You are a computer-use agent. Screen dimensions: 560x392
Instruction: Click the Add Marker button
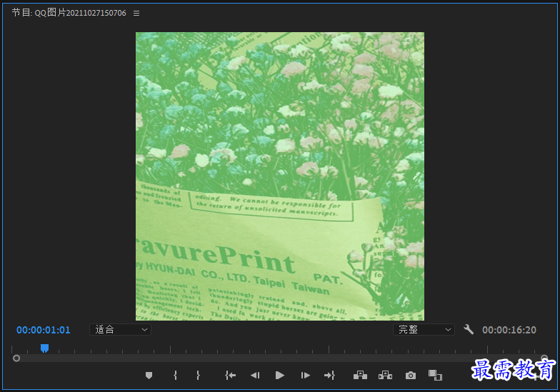point(149,376)
